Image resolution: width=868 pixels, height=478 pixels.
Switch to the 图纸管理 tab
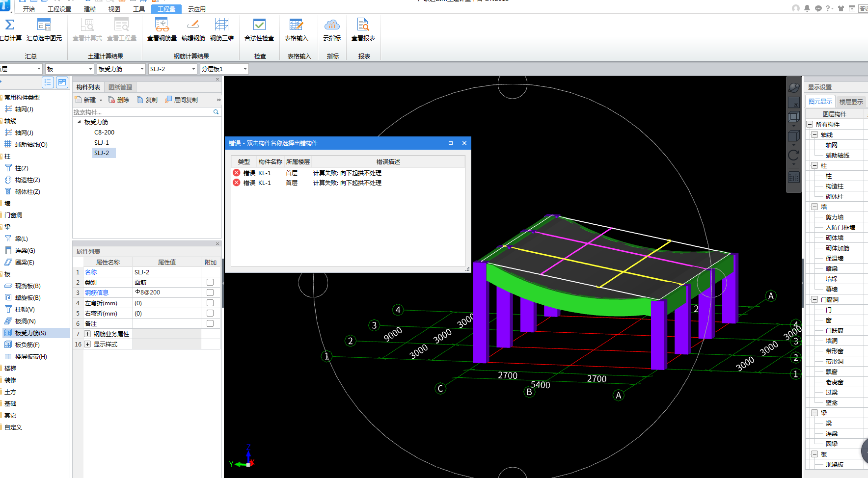click(x=120, y=87)
